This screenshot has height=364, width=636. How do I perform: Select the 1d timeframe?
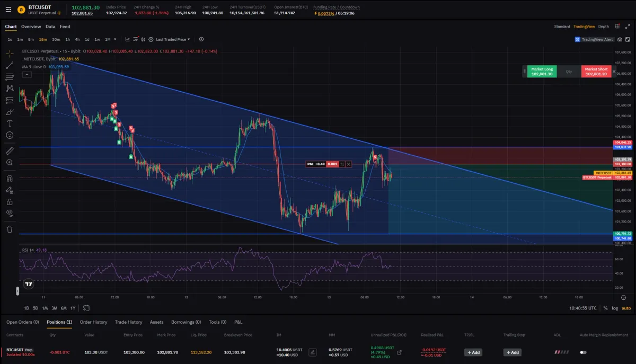pyautogui.click(x=87, y=39)
